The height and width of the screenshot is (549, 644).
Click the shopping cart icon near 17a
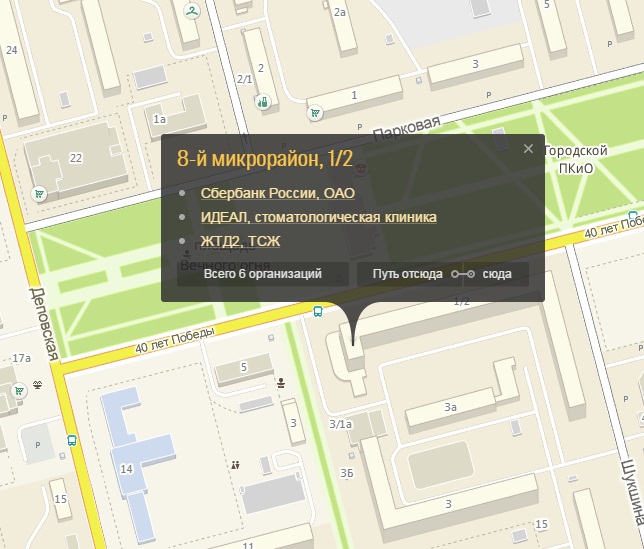(19, 391)
